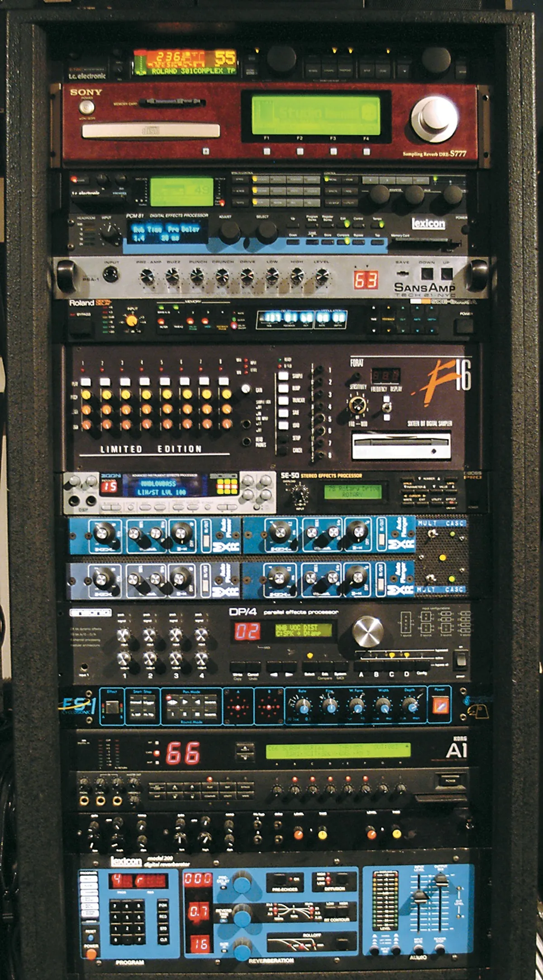Click the Lexicon PCM 81 Input knob
The width and height of the screenshot is (543, 980).
[x=110, y=234]
